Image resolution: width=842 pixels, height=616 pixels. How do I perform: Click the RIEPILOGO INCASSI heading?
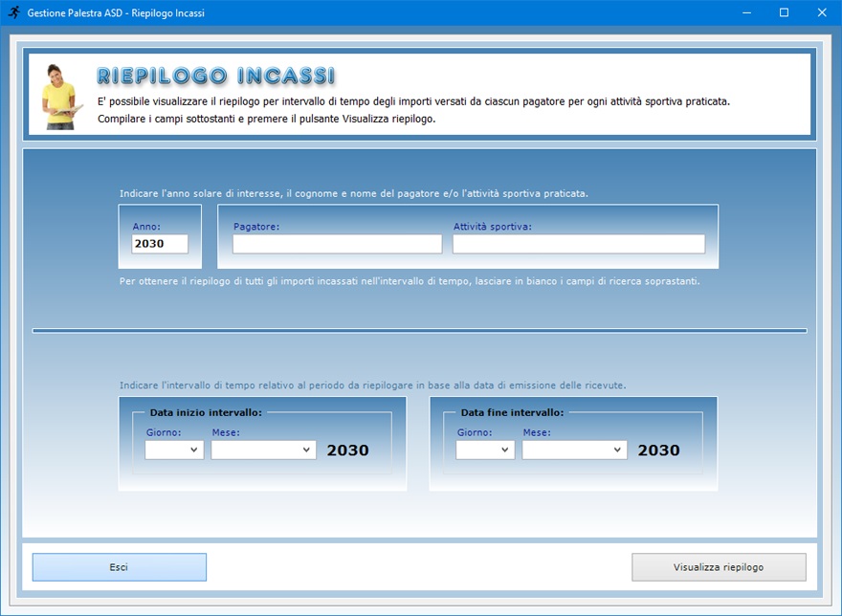(x=216, y=76)
